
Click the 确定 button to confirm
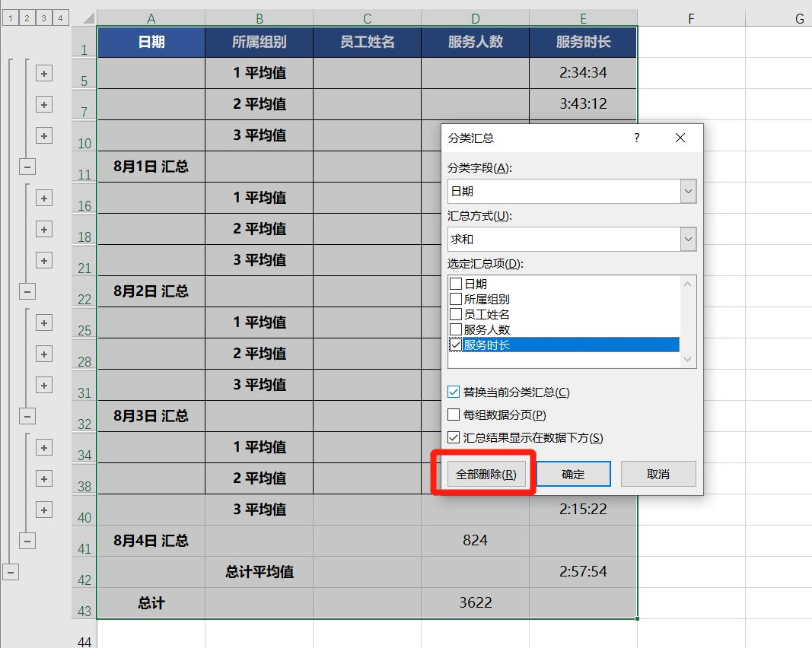pyautogui.click(x=573, y=473)
